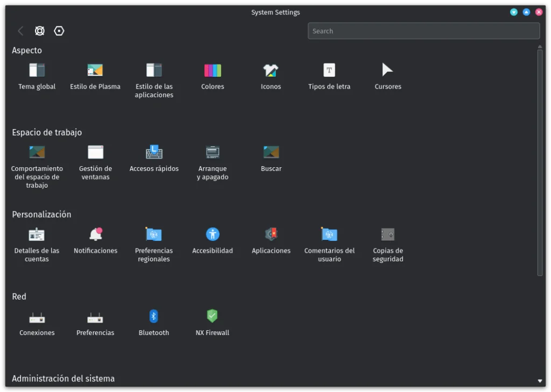Viewport: 551px width, 392px height.
Task: Open Comportamiento del espacio de trabajo
Action: click(37, 167)
